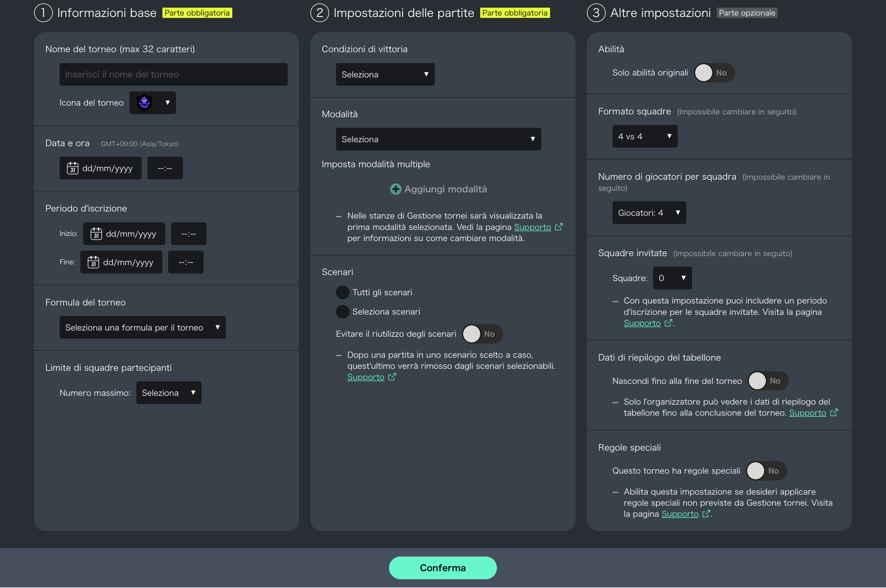Toggle Nascondi fino alla fine del torneo
This screenshot has width=886, height=588.
pyautogui.click(x=768, y=381)
